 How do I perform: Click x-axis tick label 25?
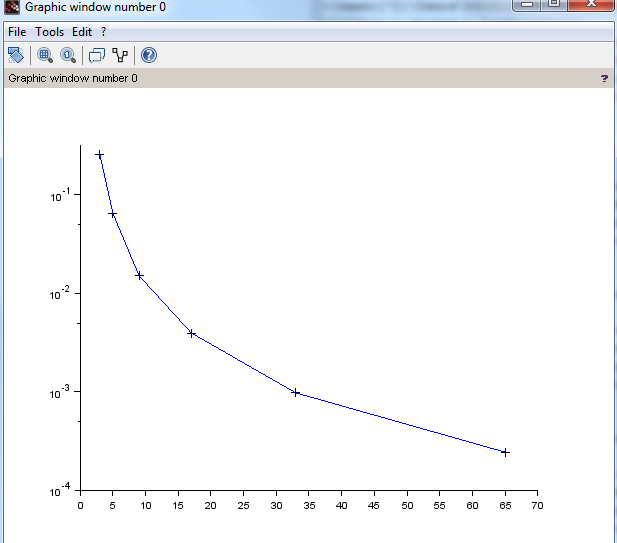244,506
